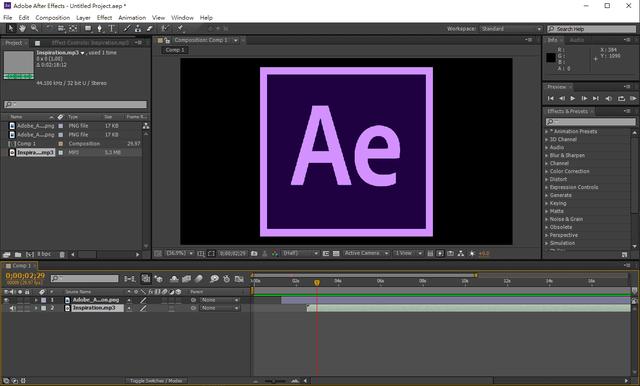Select the Brush tool
Viewport: 640px width, 386px height.
click(x=127, y=28)
